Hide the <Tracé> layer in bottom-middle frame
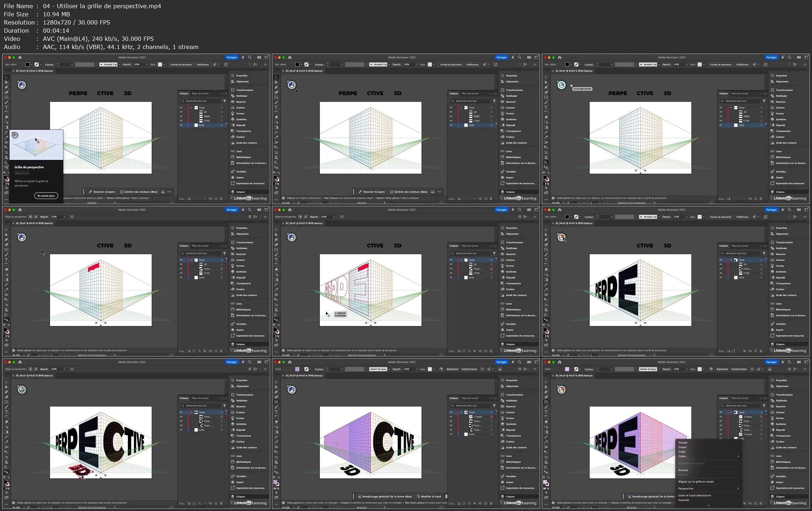The width and height of the screenshot is (812, 511). point(451,417)
